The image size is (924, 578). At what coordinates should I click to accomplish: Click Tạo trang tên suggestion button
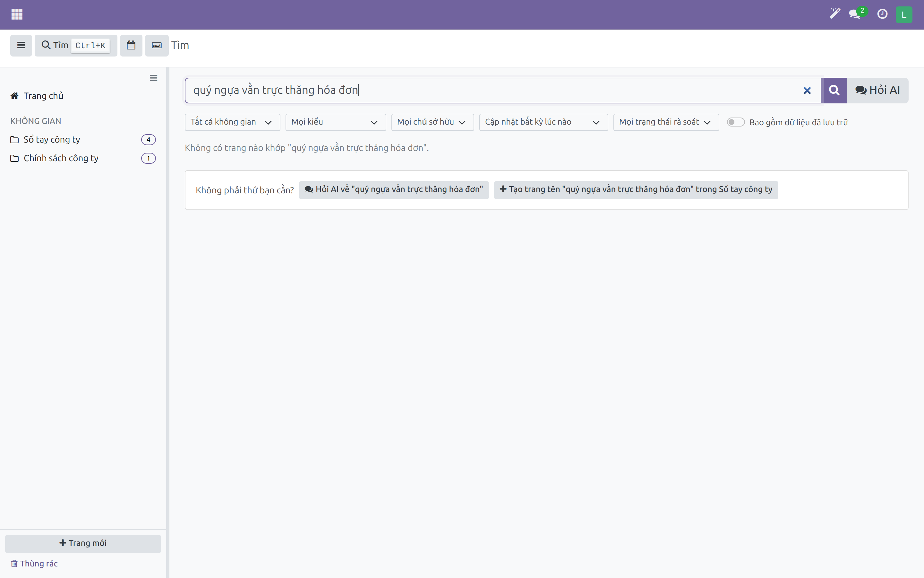(636, 189)
